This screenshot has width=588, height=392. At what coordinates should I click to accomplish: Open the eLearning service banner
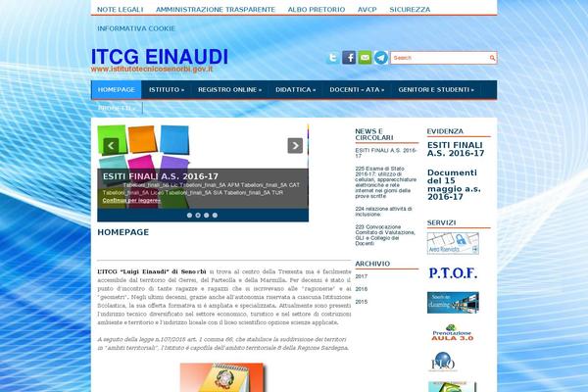tap(453, 303)
